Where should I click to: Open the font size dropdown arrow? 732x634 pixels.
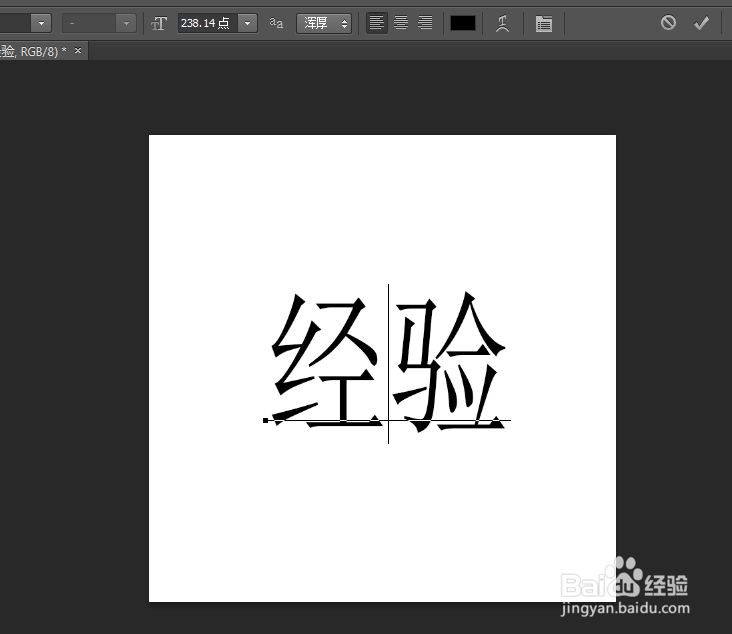pos(247,23)
